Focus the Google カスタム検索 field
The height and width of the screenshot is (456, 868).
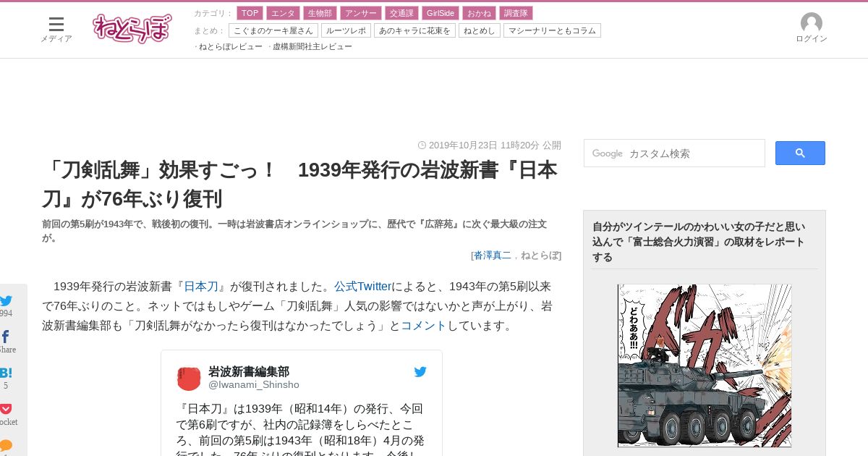[674, 153]
